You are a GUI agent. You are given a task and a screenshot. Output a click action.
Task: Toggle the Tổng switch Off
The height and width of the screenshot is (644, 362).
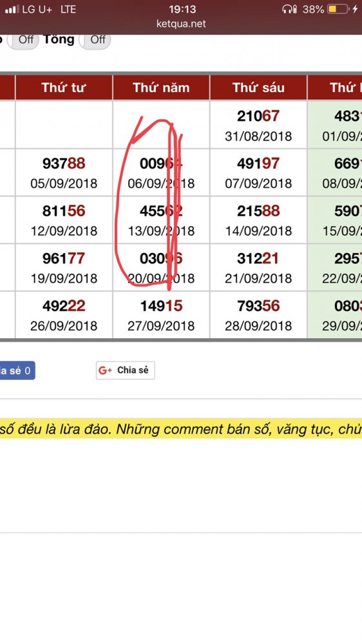coord(95,40)
